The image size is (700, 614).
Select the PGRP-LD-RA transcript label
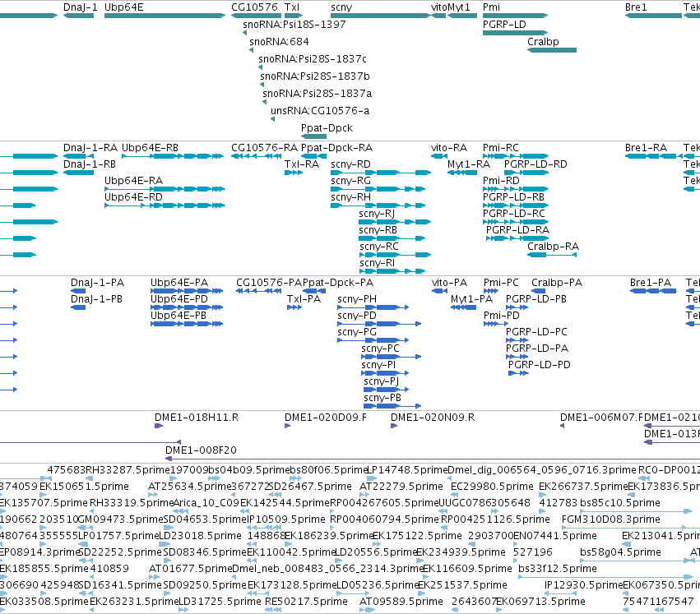click(x=517, y=230)
